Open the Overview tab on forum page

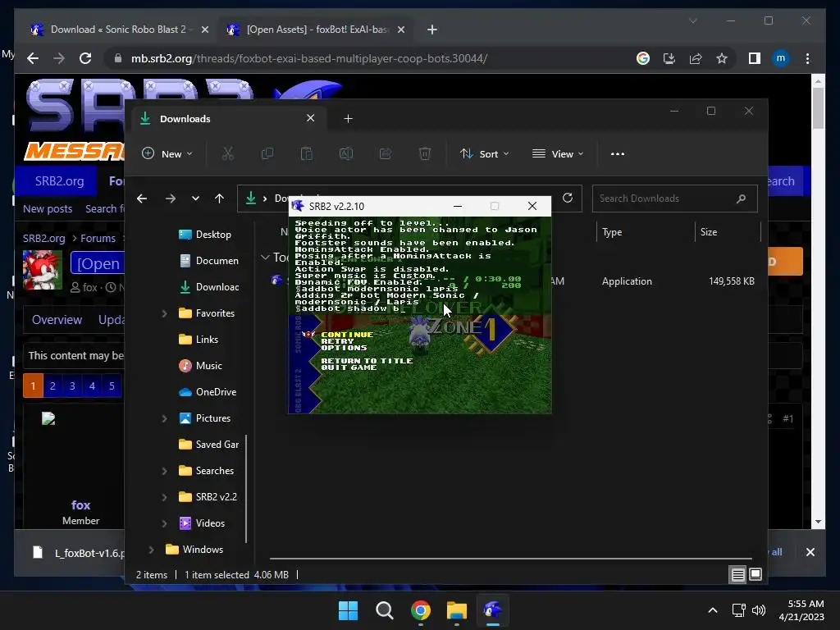[x=57, y=320]
